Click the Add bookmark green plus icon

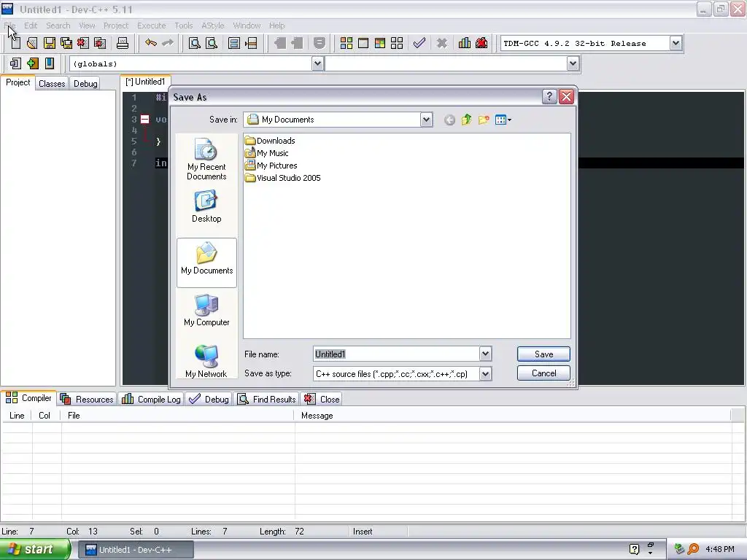click(32, 63)
